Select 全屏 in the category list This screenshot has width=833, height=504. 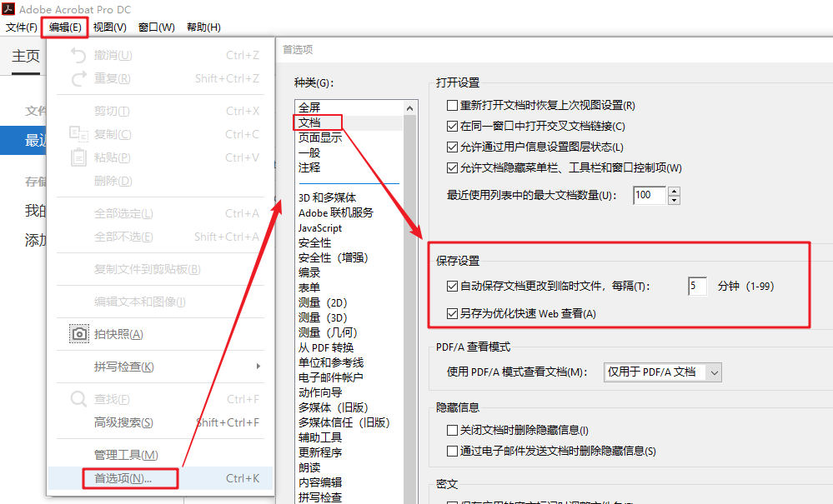(x=309, y=107)
